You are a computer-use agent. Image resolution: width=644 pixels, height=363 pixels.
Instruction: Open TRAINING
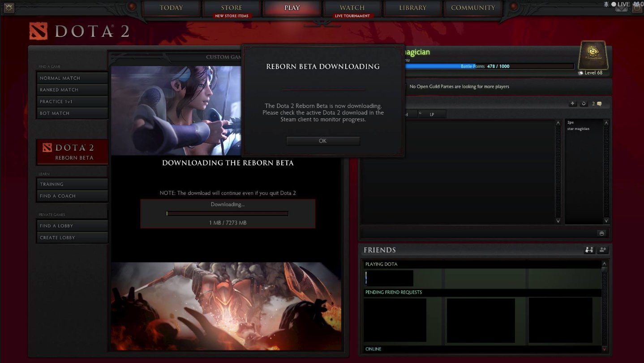coord(72,184)
